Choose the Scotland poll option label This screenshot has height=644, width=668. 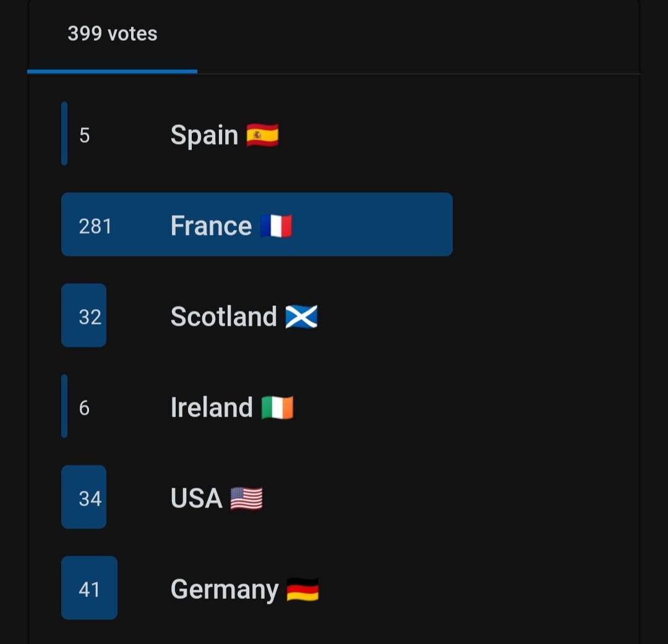pyautogui.click(x=224, y=316)
